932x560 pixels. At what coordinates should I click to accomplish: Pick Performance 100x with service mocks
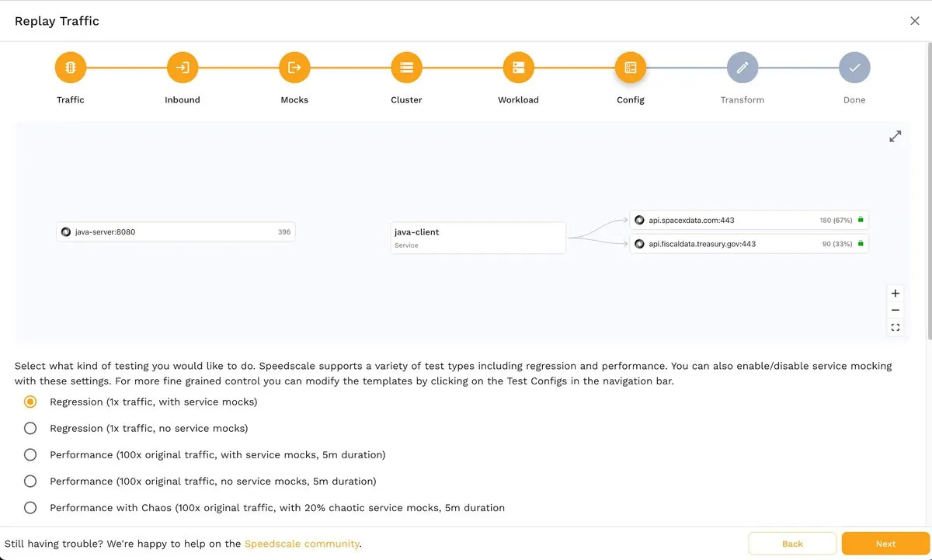(x=30, y=454)
